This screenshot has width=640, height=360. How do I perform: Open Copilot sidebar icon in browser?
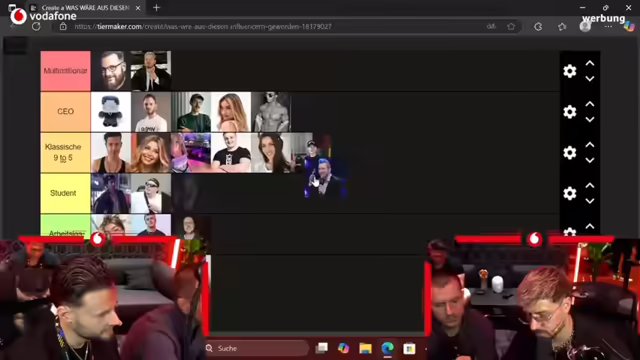[x=629, y=27]
